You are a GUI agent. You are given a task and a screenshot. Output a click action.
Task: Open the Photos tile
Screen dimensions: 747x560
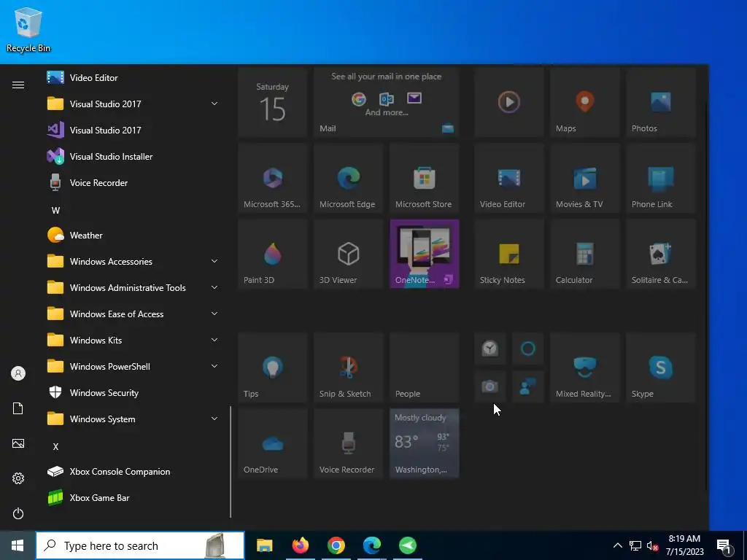click(x=661, y=102)
